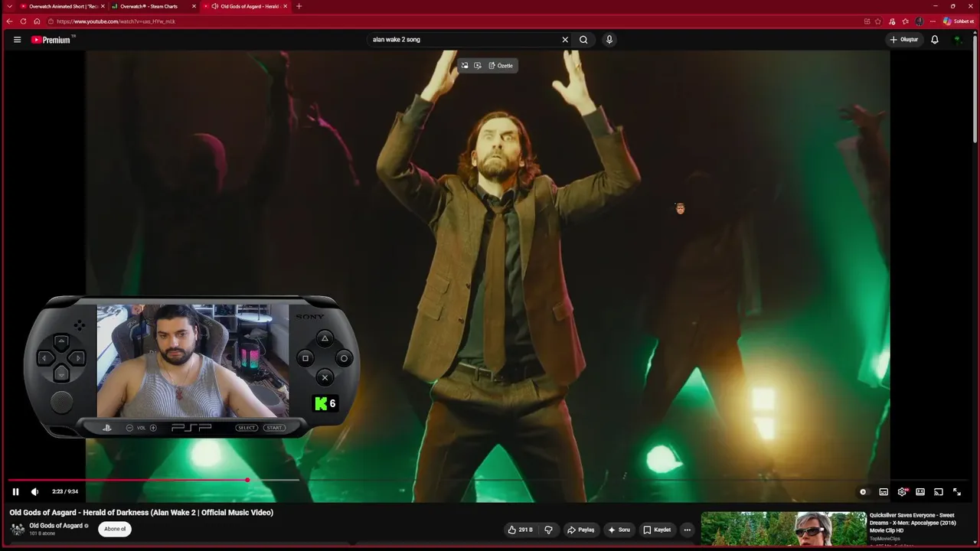This screenshot has width=980, height=551.
Task: Click the media control music icon
Action: [891, 21]
